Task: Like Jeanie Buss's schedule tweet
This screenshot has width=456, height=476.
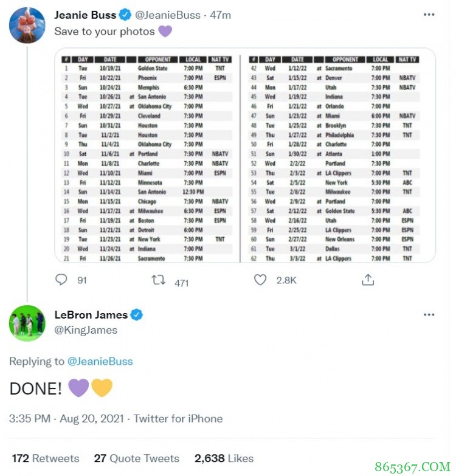Action: [260, 280]
